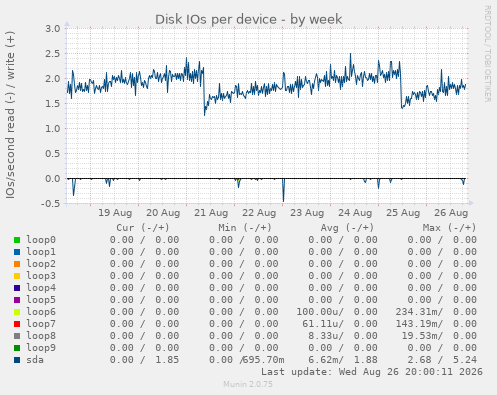Click the loop5 purple color swatch

pyautogui.click(x=17, y=300)
